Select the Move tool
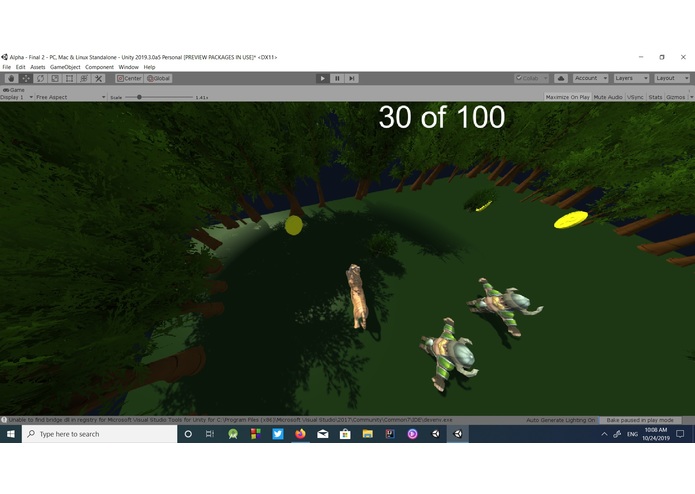 (x=26, y=78)
